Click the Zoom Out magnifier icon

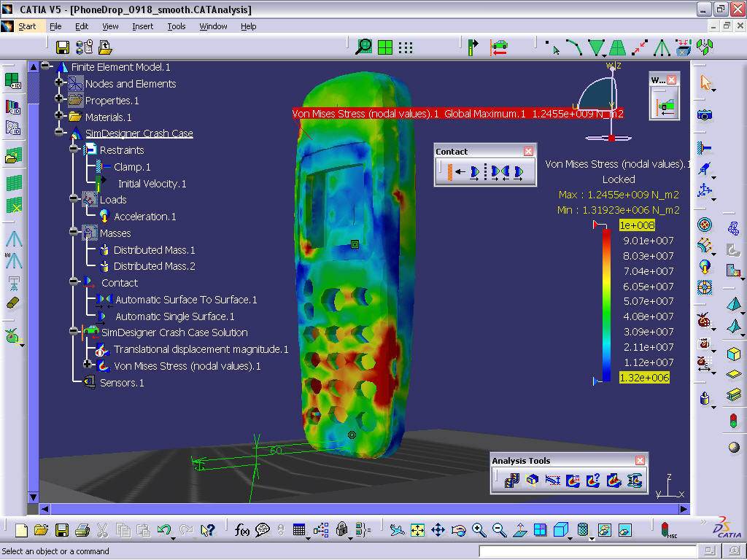point(499,530)
